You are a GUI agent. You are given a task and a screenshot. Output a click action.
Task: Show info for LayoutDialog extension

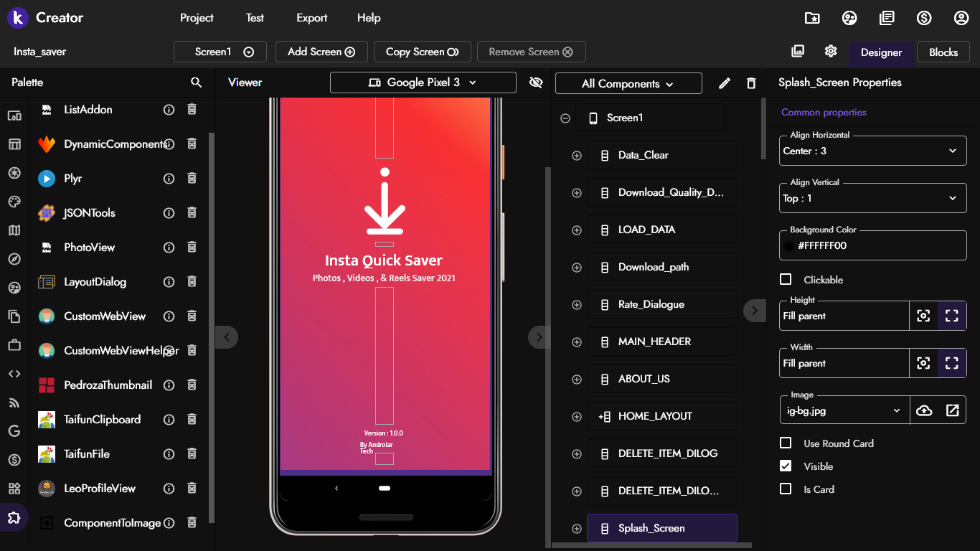pyautogui.click(x=169, y=282)
